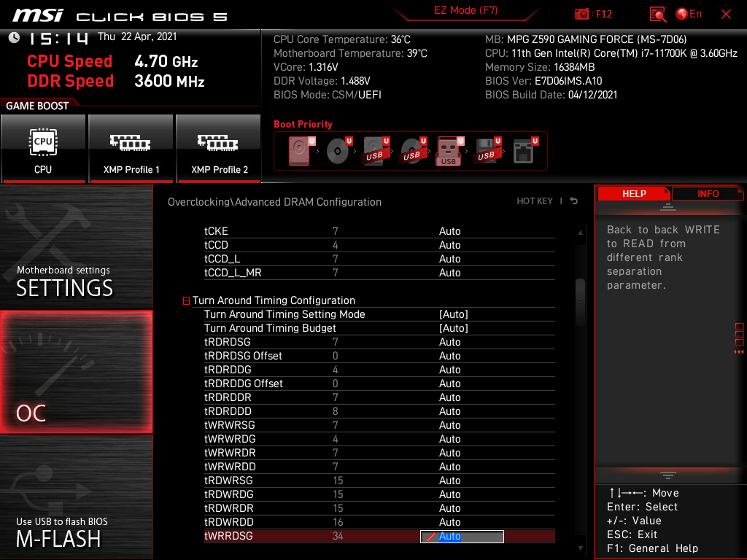Screen dimensions: 747x560
Task: Select the tCCD_L_MR Auto value
Action: [x=449, y=273]
